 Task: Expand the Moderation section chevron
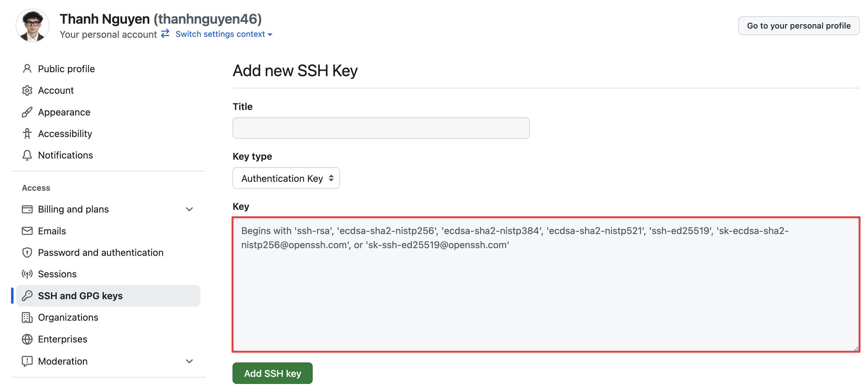(190, 362)
